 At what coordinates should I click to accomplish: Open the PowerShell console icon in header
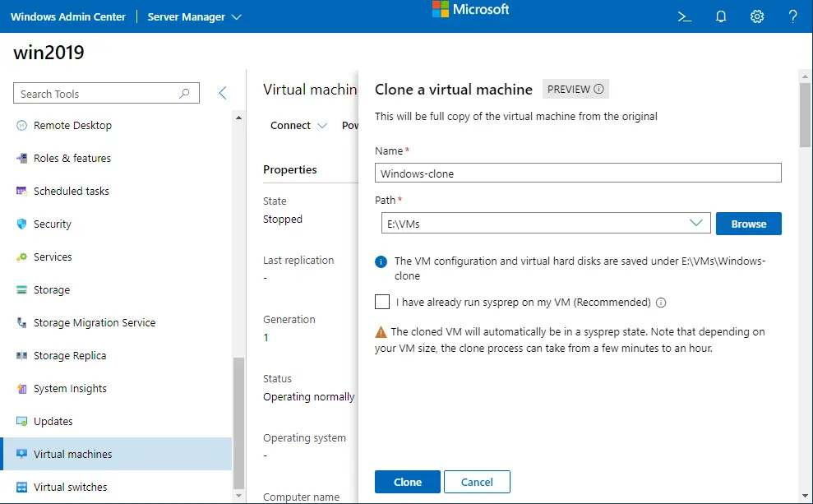click(685, 16)
